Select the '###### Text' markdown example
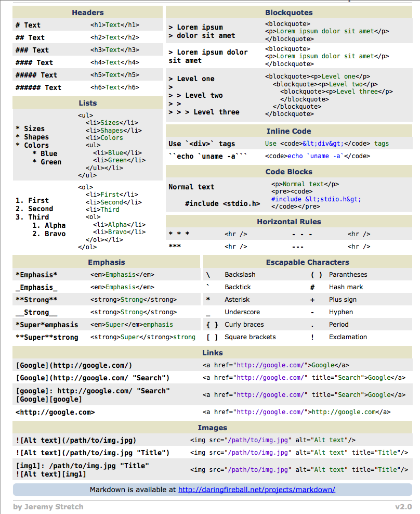Image resolution: width=420 pixels, height=514 pixels. tap(38, 87)
